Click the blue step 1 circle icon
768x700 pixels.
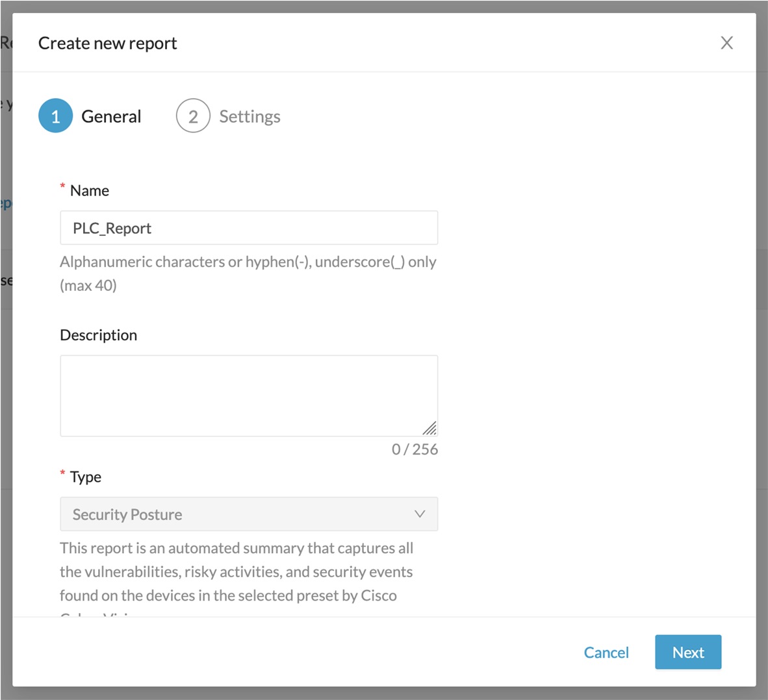coord(55,115)
